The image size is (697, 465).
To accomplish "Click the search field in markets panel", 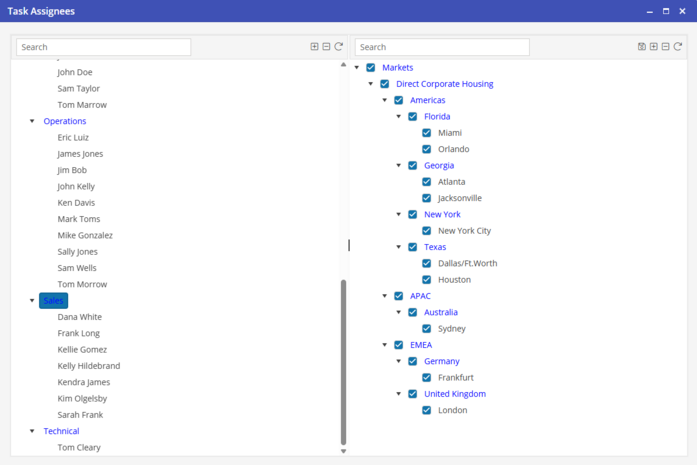I will tap(442, 47).
